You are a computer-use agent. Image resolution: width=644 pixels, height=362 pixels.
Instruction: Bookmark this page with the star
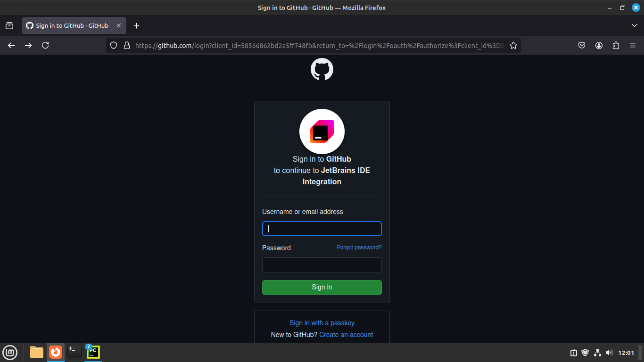coord(513,45)
